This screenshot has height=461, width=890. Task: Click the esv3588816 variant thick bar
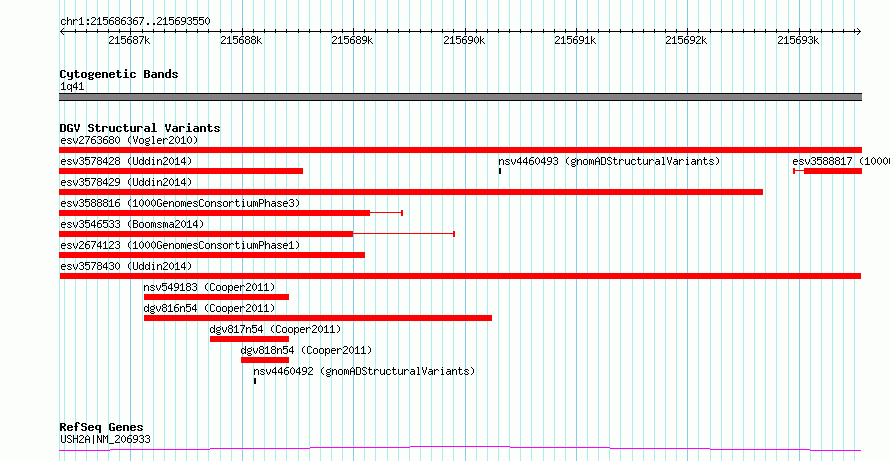[x=215, y=213]
